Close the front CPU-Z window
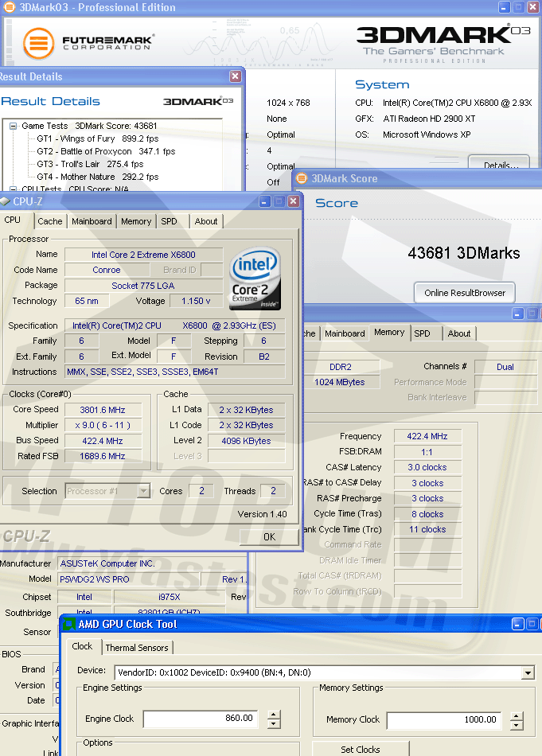Image resolution: width=542 pixels, height=756 pixels. (293, 201)
